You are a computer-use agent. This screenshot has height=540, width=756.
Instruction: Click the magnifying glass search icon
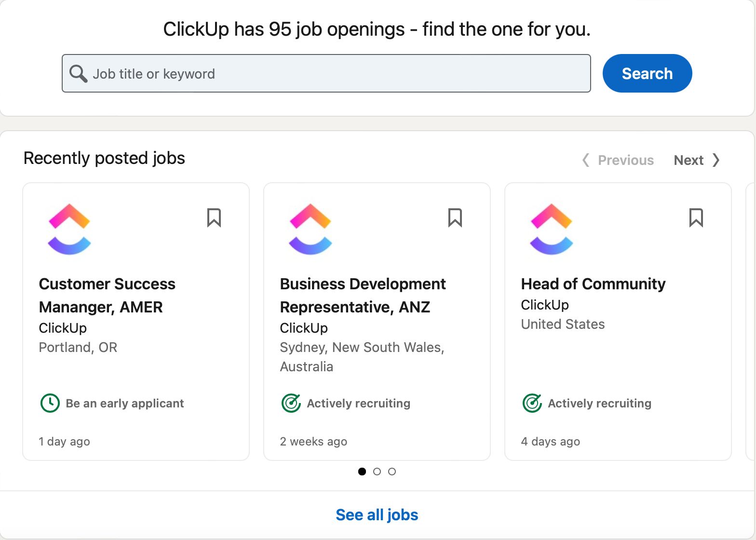point(78,74)
